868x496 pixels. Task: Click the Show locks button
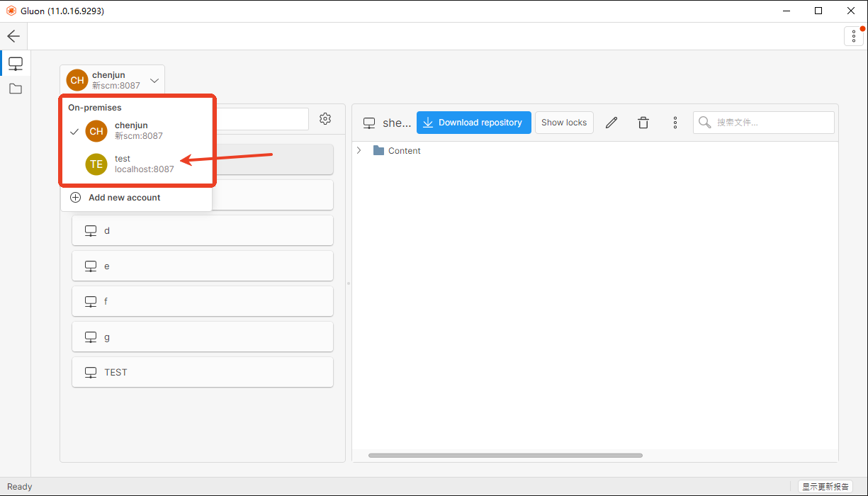tap(564, 123)
